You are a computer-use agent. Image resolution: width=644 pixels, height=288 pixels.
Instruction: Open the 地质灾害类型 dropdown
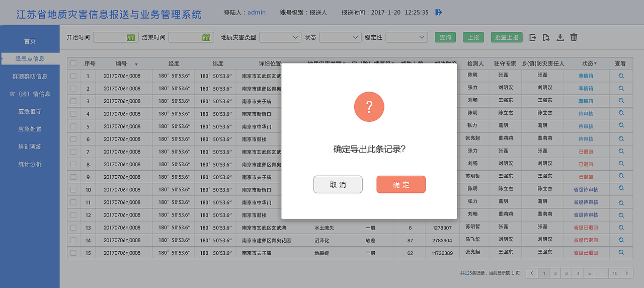280,37
